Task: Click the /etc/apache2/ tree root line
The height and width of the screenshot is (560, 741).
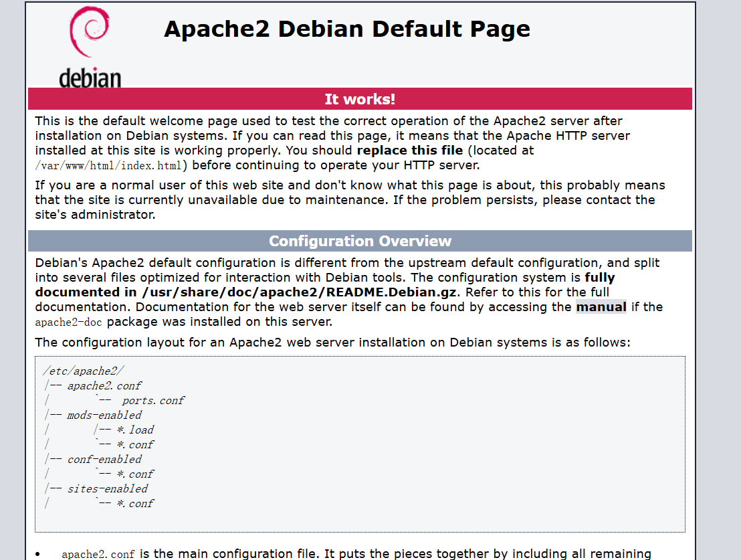Action: (84, 371)
